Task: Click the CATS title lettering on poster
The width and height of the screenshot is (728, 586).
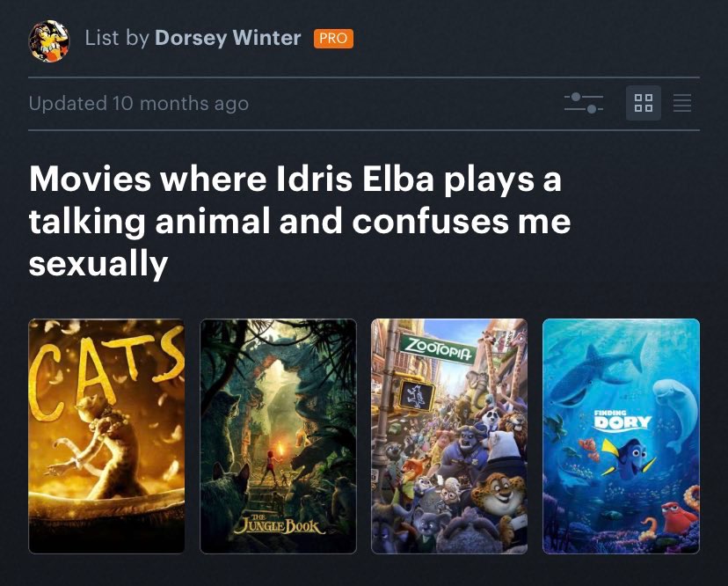Action: click(106, 372)
